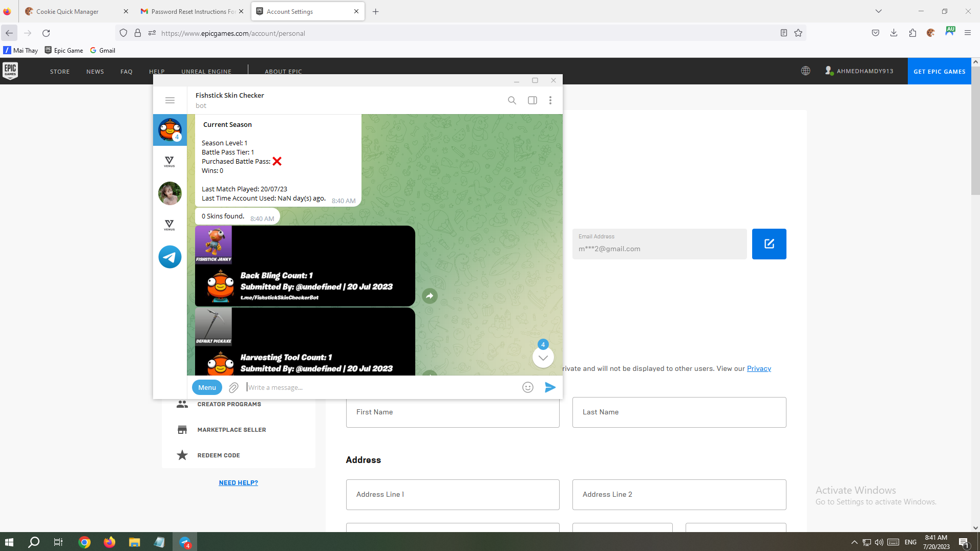Open NEWS in Epic navigation
The height and width of the screenshot is (551, 980).
tap(95, 72)
